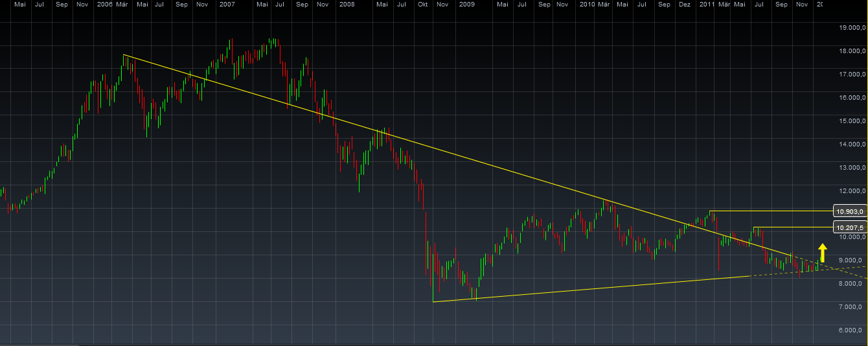868x346 pixels.
Task: Select the 2008 year marker
Action: pos(347,5)
